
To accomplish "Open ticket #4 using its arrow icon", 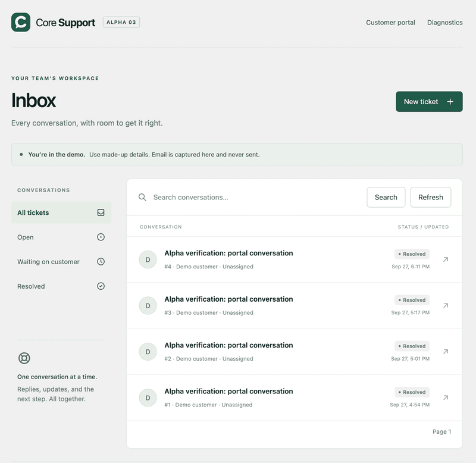I will 446,259.
